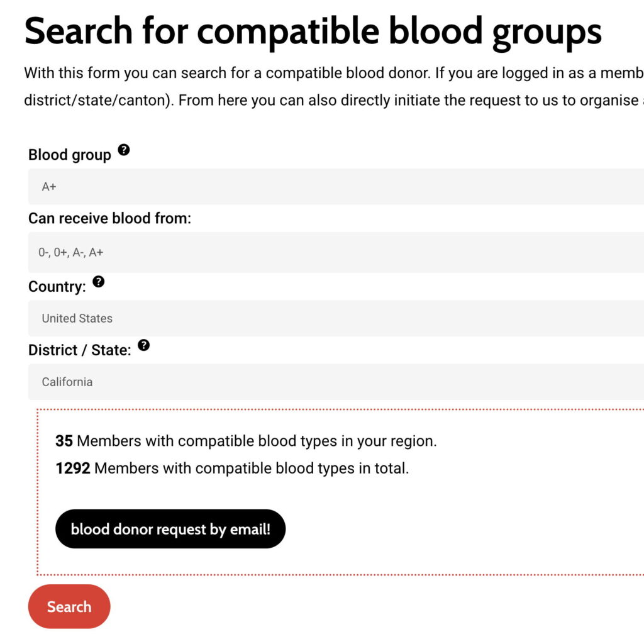The image size is (644, 644).
Task: Click the 'Country:' field label
Action: coord(57,287)
